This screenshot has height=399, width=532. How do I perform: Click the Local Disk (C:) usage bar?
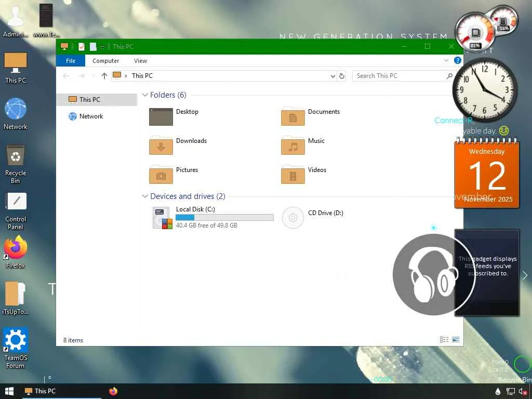coord(224,218)
